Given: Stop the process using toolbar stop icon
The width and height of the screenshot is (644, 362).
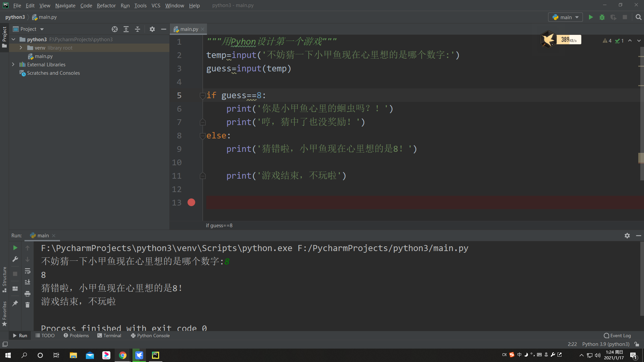Looking at the screenshot, I should (625, 17).
